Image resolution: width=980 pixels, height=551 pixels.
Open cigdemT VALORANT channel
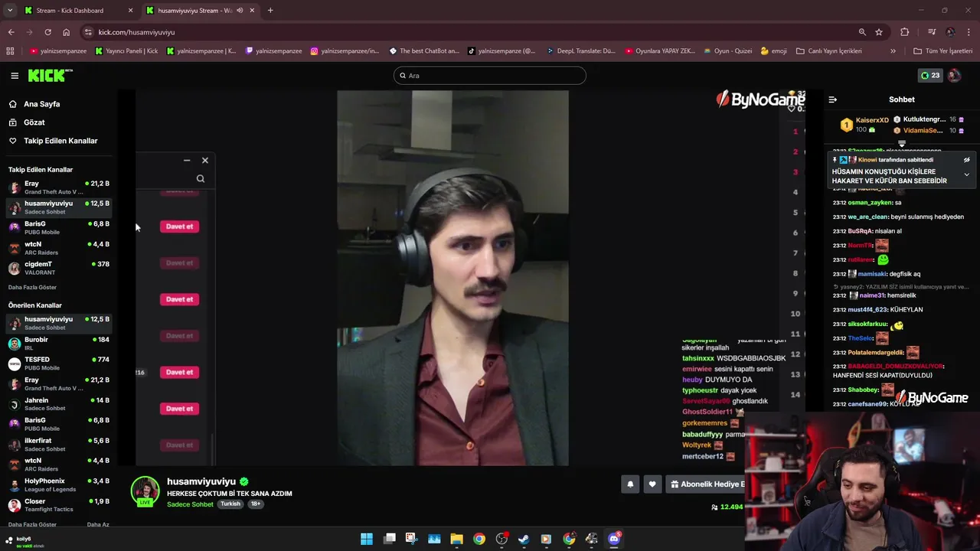(58, 268)
